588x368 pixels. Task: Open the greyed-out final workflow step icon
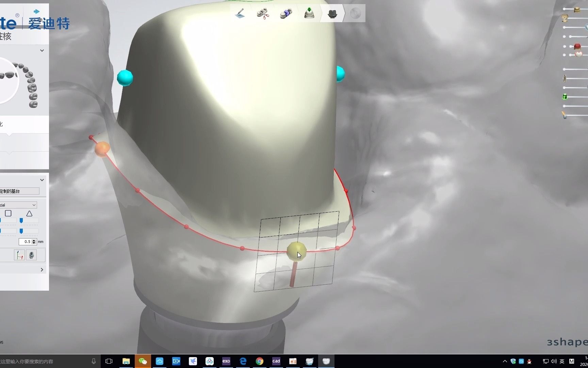[355, 14]
